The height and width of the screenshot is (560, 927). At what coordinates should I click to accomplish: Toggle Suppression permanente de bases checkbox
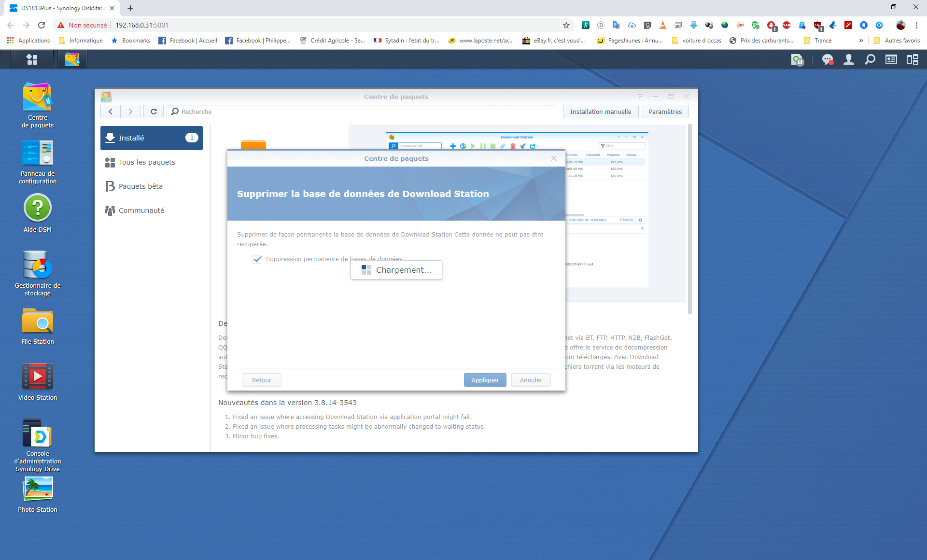257,259
